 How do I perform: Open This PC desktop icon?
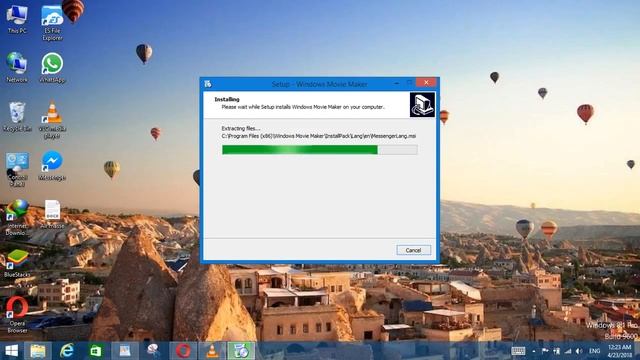click(x=17, y=19)
